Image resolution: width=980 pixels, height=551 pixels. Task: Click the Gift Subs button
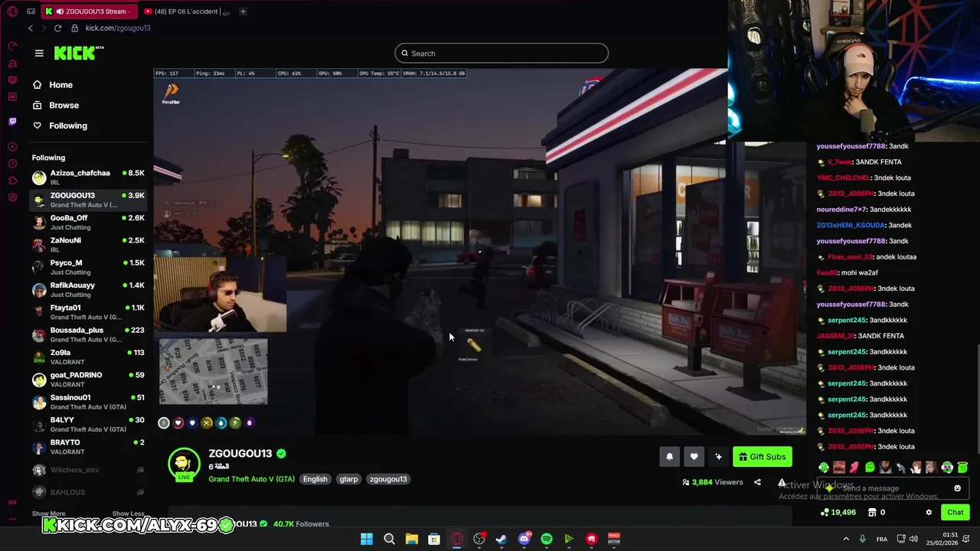click(x=762, y=457)
